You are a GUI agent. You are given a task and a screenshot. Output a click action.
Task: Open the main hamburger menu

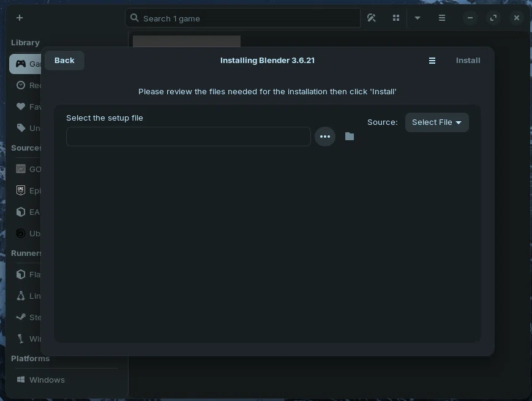pyautogui.click(x=442, y=18)
